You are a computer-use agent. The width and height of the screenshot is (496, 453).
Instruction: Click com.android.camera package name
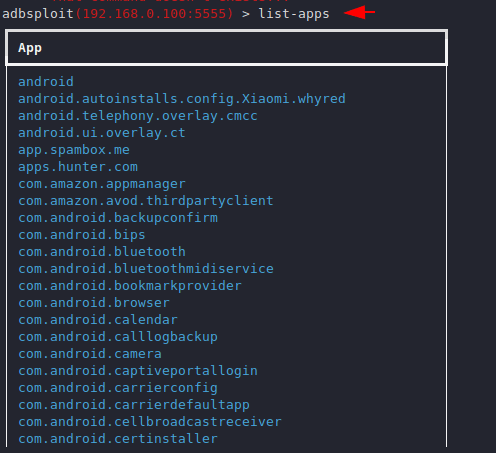[90, 354]
